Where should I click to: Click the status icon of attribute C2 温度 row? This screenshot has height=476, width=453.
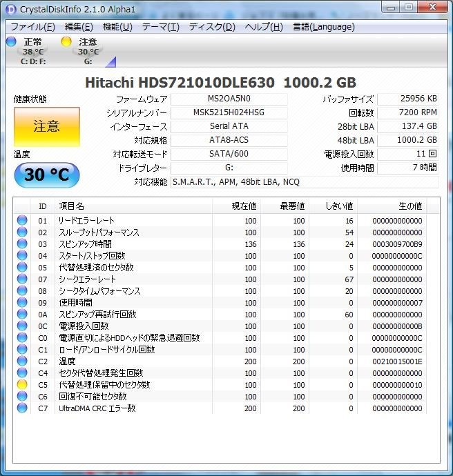22,361
